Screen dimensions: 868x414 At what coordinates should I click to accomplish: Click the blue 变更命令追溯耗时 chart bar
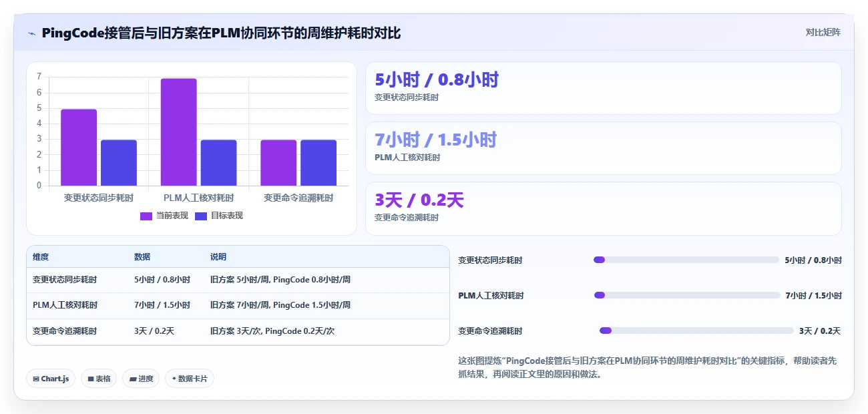coord(318,163)
